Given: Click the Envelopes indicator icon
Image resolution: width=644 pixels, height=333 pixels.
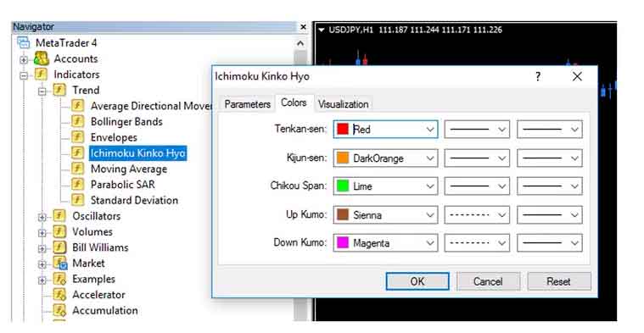Looking at the screenshot, I should click(x=77, y=137).
